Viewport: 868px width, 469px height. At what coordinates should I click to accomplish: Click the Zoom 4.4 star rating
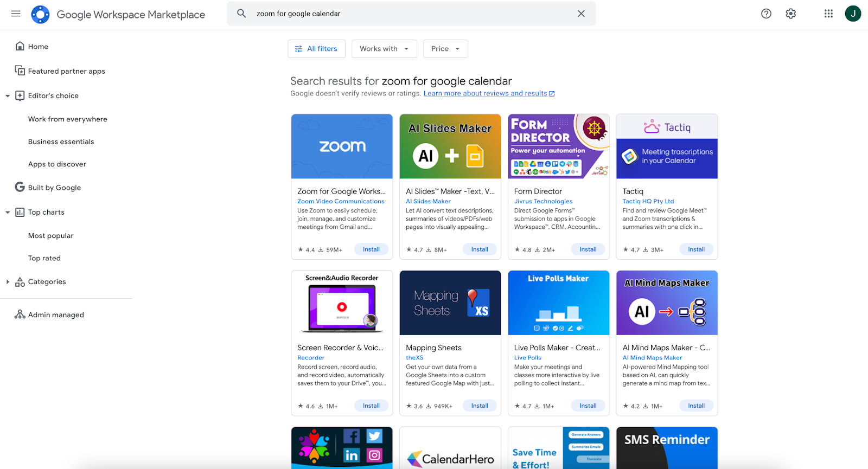(307, 250)
